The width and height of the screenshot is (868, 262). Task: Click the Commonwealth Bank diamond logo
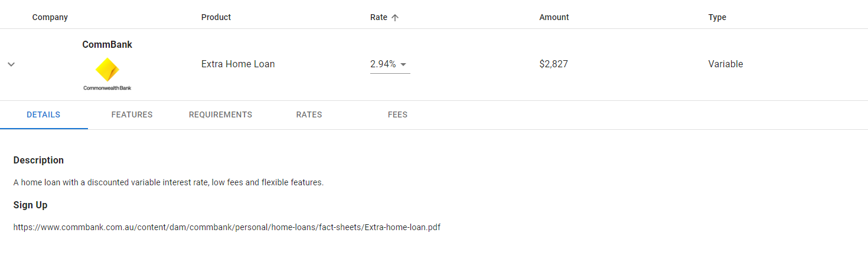tap(107, 70)
